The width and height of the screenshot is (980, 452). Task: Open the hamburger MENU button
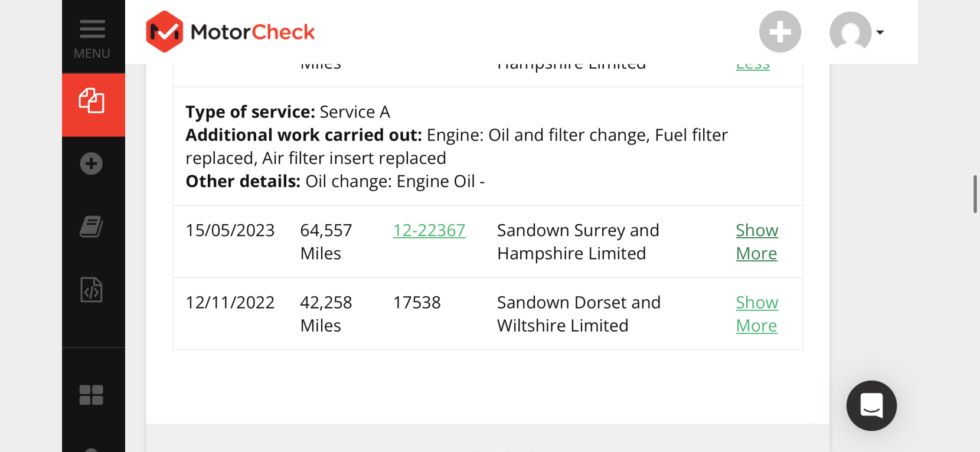click(x=93, y=37)
